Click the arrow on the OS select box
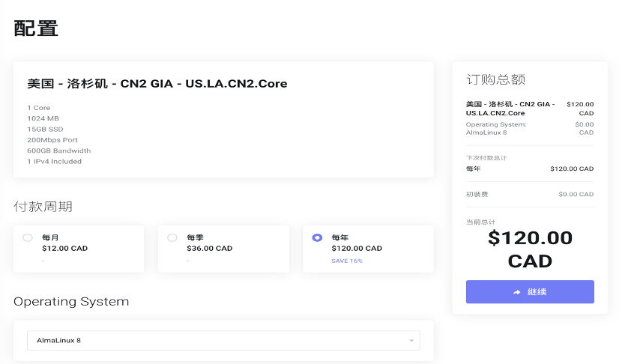Screen dimensions: 625x364 click(411, 342)
